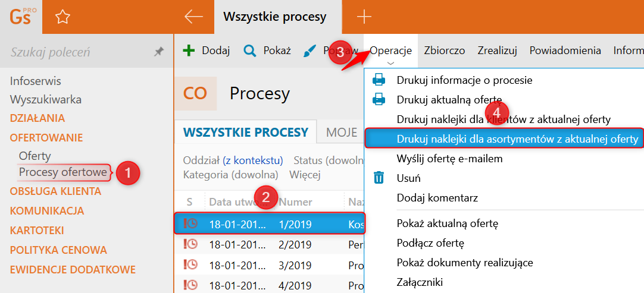The image size is (644, 293).
Task: Click the favorites star icon
Action: [63, 17]
